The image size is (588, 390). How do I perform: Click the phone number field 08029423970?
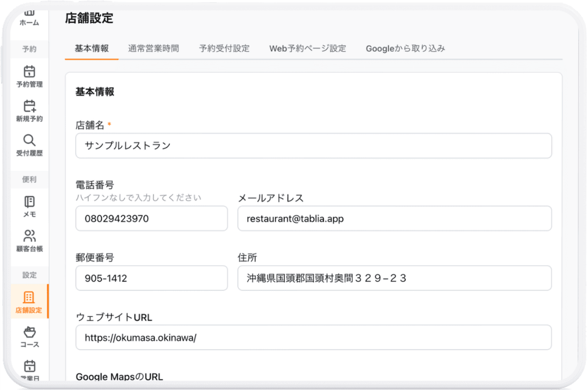151,218
